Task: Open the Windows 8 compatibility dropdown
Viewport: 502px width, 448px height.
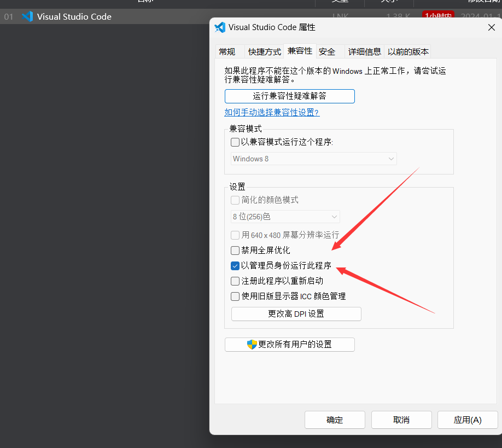Action: [x=314, y=159]
